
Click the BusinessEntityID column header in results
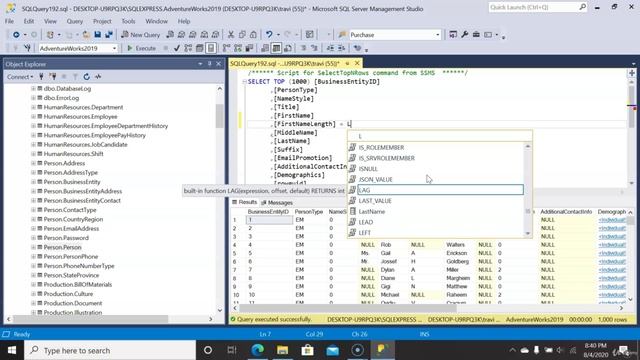tap(268, 212)
